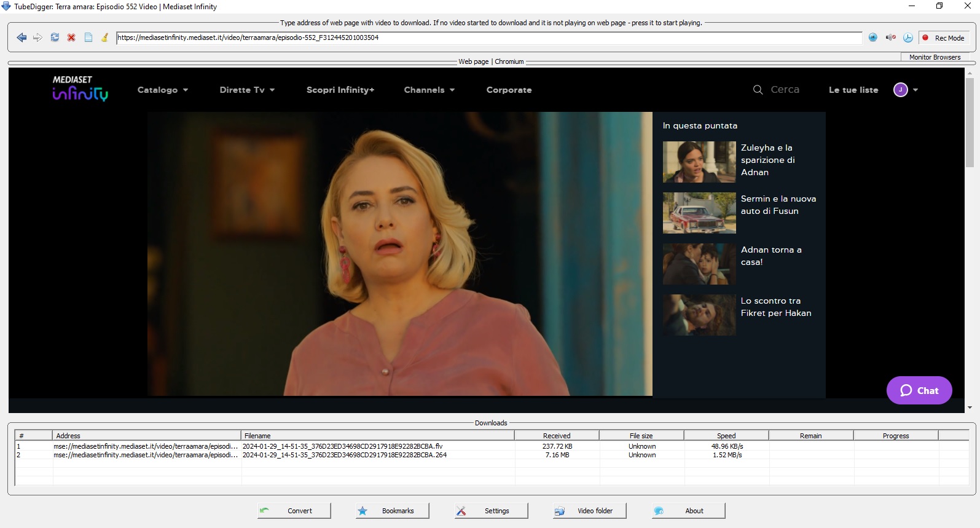
Task: Click the Mediaset Infinity logo
Action: pyautogui.click(x=80, y=89)
